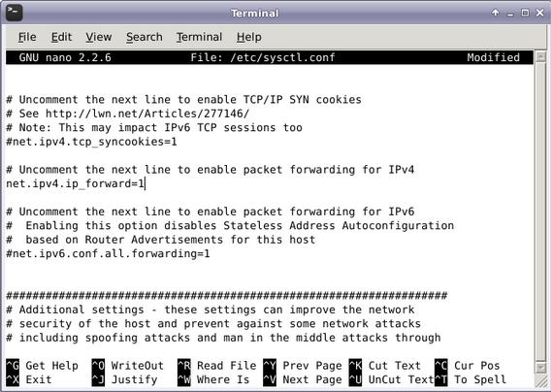Click the 'GNU nano 2.2.6' header text
This screenshot has width=551, height=392.
tap(65, 57)
